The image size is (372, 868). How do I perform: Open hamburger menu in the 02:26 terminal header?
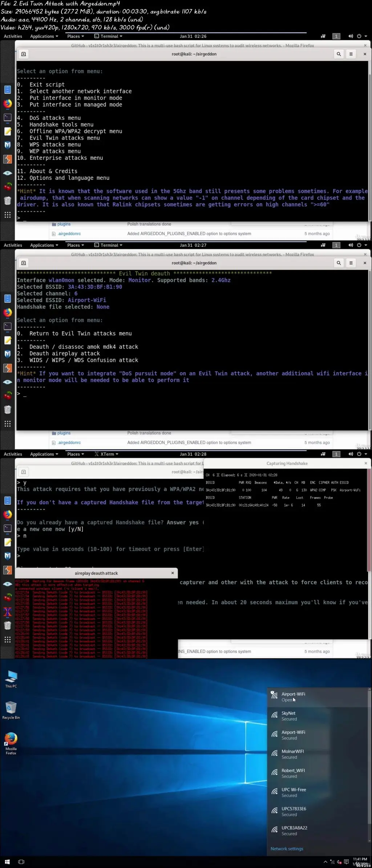click(x=351, y=54)
